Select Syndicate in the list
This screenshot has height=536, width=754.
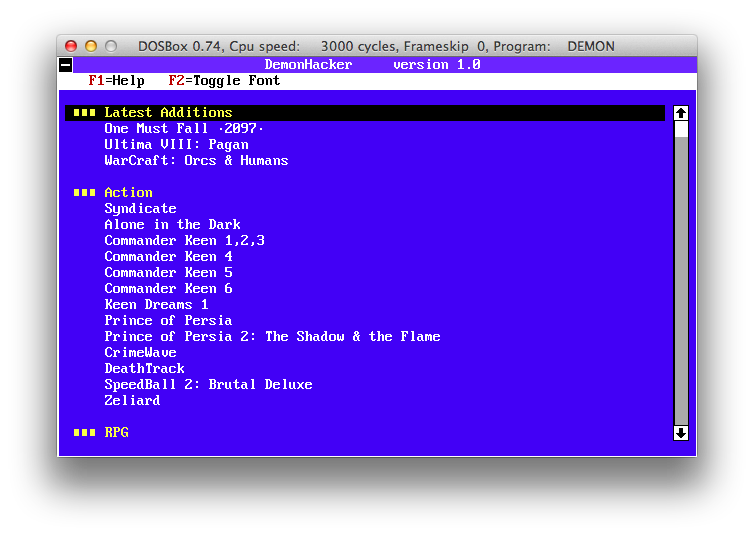140,209
